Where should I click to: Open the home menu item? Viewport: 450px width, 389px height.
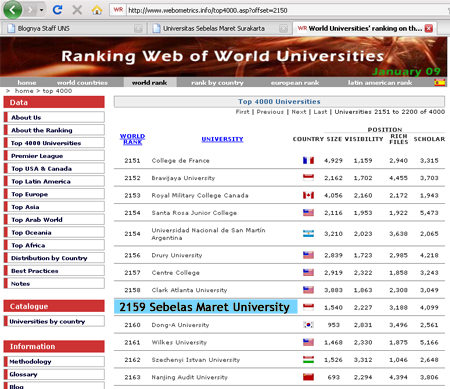tap(27, 83)
